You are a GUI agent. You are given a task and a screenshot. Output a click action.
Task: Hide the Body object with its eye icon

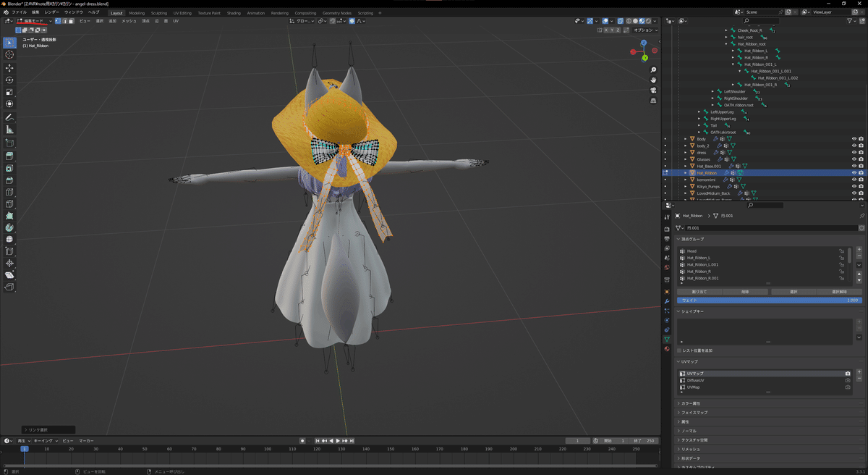pos(854,138)
